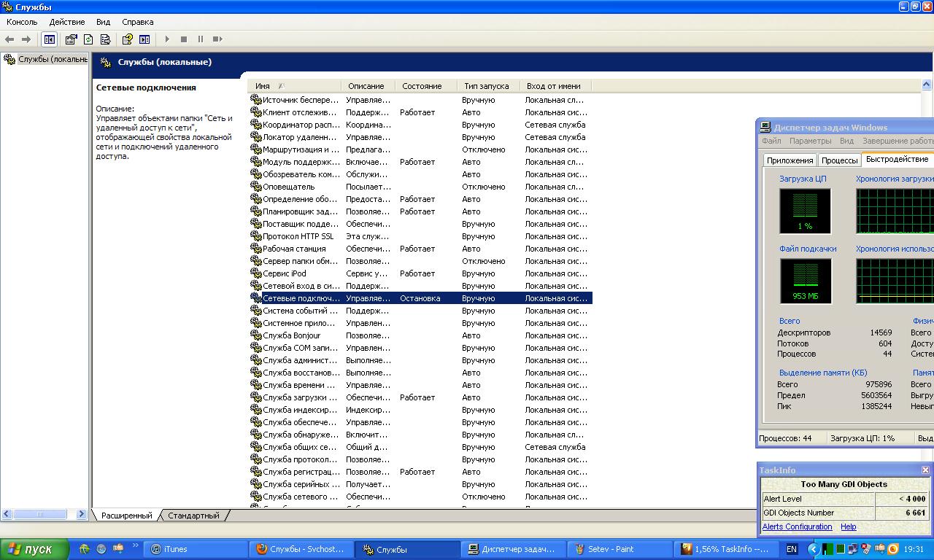934x560 pixels.
Task: Click the Start Service play icon
Action: click(x=167, y=39)
